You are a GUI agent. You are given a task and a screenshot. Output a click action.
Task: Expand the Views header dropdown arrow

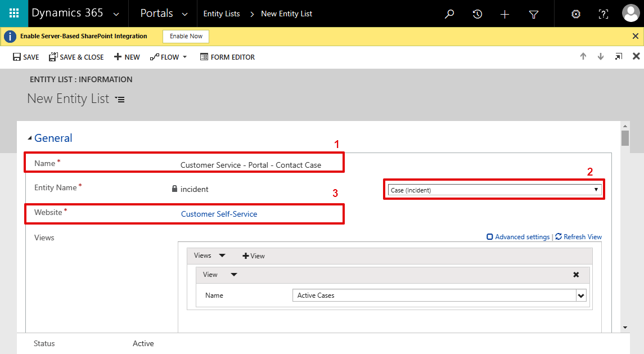pyautogui.click(x=222, y=256)
